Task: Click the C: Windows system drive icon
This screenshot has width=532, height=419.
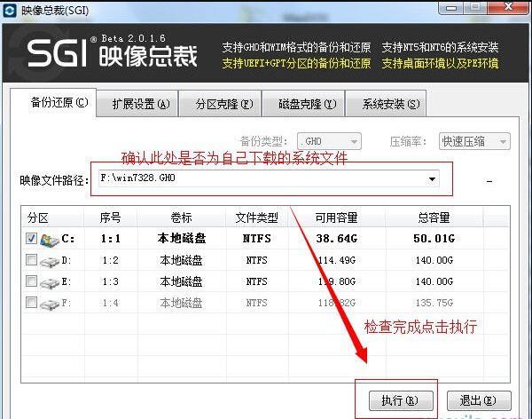Action: (x=49, y=240)
